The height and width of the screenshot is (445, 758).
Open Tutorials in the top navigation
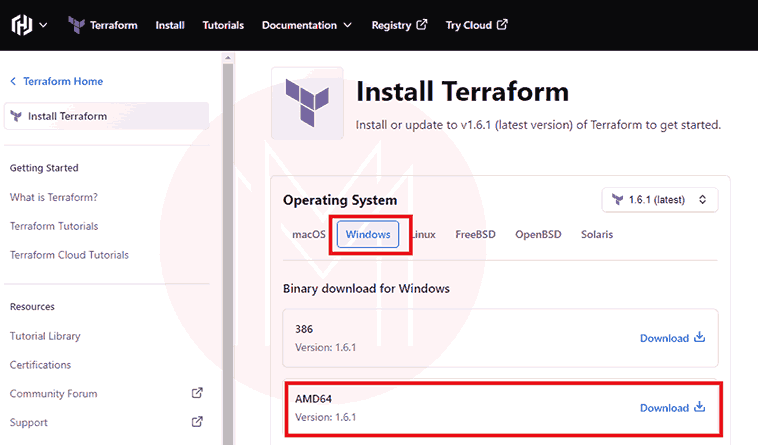(223, 25)
